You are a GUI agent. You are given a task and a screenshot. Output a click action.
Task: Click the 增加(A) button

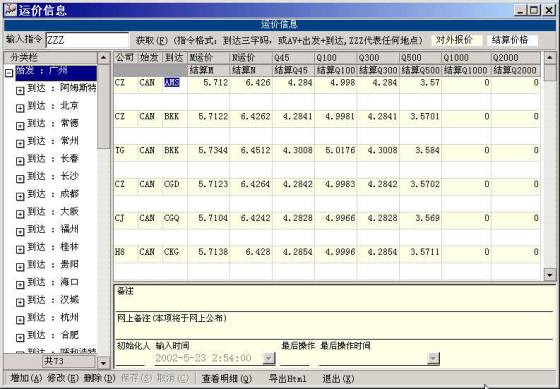click(x=26, y=378)
